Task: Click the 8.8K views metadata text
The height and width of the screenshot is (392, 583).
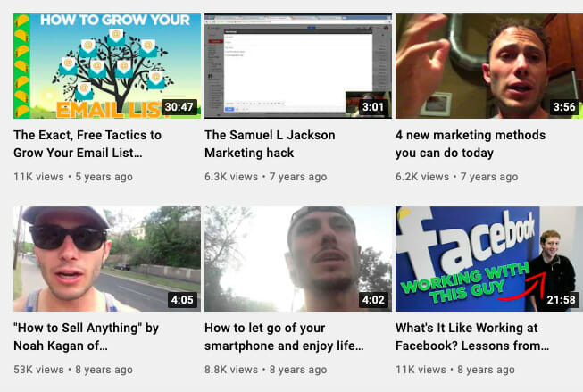Action: [231, 370]
